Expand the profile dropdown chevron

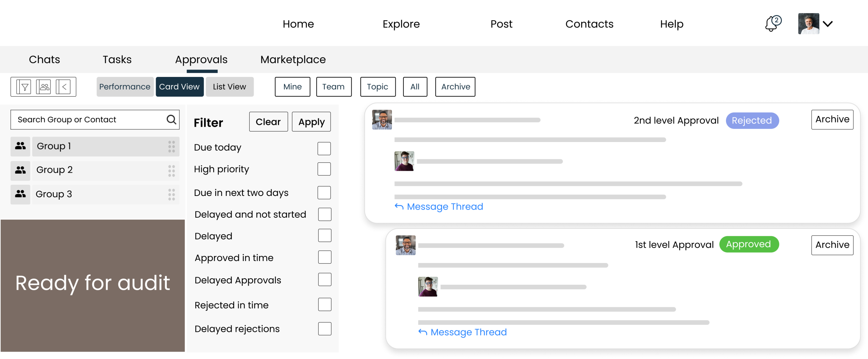pyautogui.click(x=828, y=24)
